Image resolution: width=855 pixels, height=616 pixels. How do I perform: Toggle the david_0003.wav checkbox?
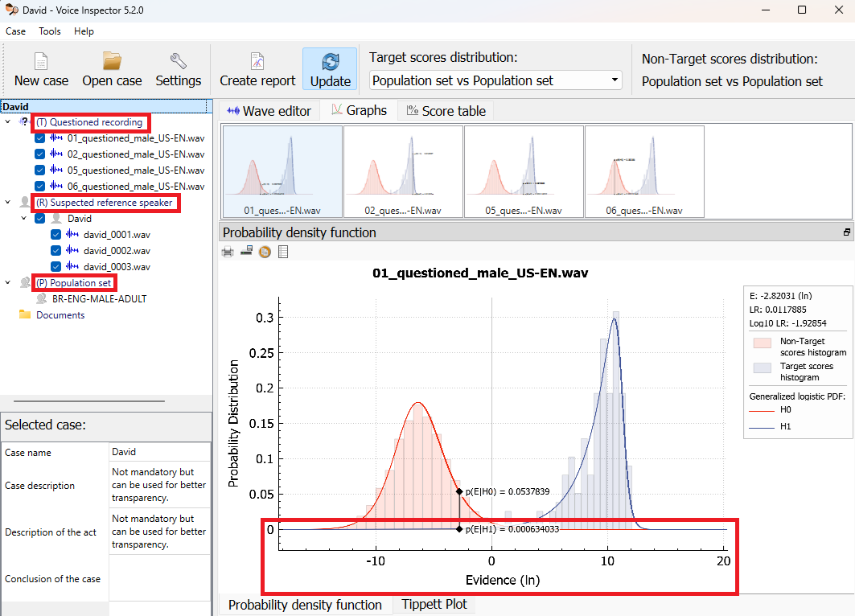(x=55, y=266)
